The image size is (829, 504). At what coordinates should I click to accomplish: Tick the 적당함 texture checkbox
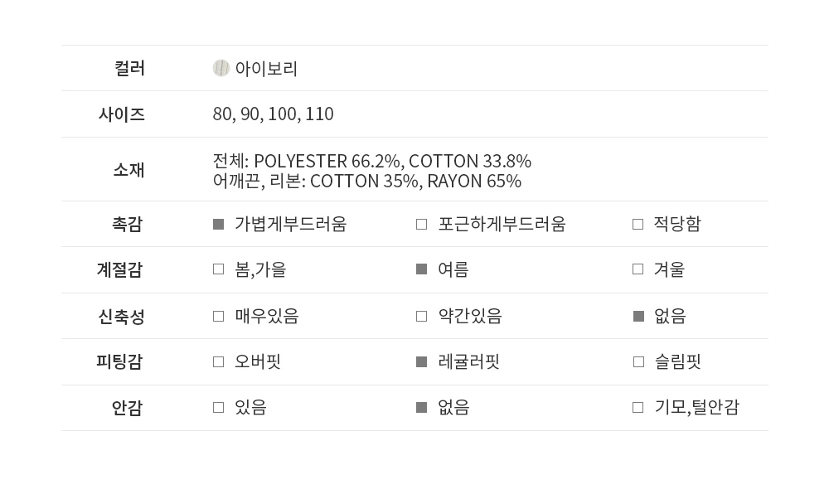[x=638, y=224]
